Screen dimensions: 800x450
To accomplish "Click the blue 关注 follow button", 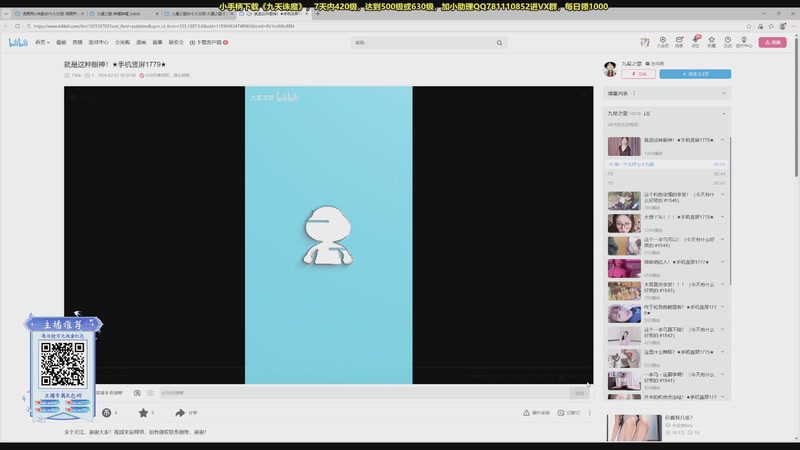I will [x=694, y=74].
